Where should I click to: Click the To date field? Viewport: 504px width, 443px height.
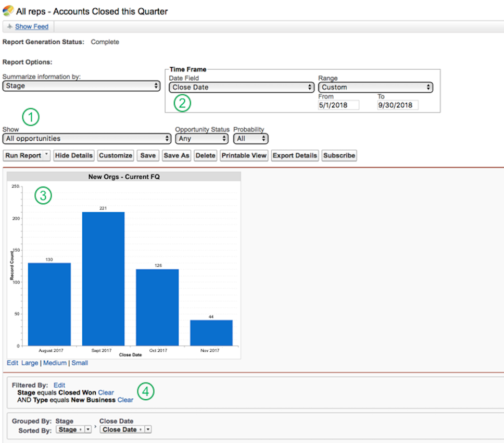(x=398, y=105)
